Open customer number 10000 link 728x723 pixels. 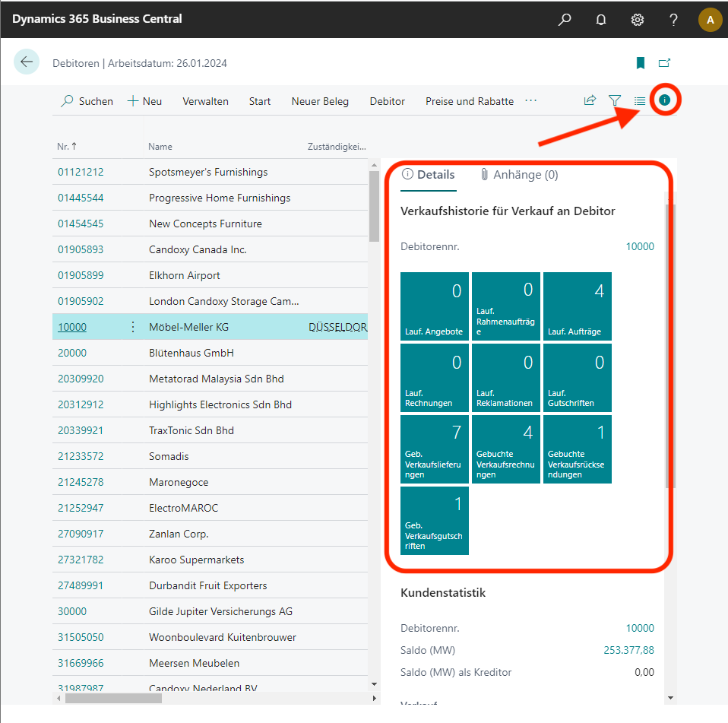click(72, 327)
